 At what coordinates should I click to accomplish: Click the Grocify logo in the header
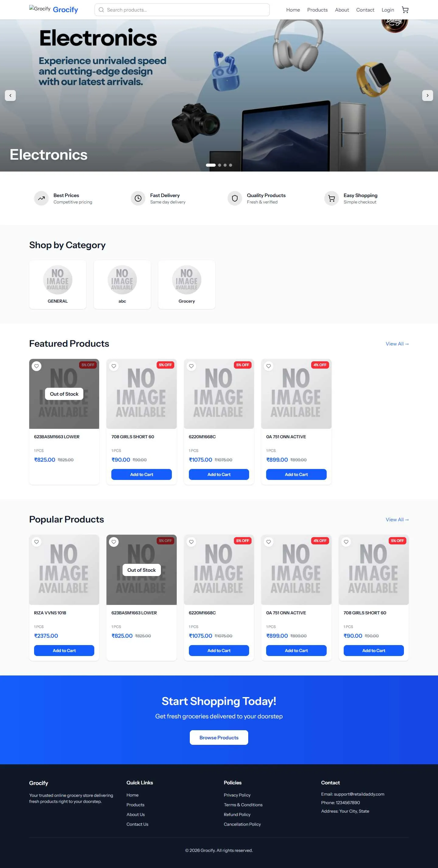(54, 9)
